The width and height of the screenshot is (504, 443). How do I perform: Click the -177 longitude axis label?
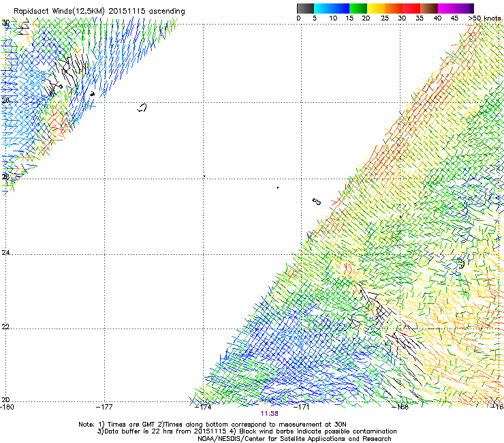click(x=104, y=407)
